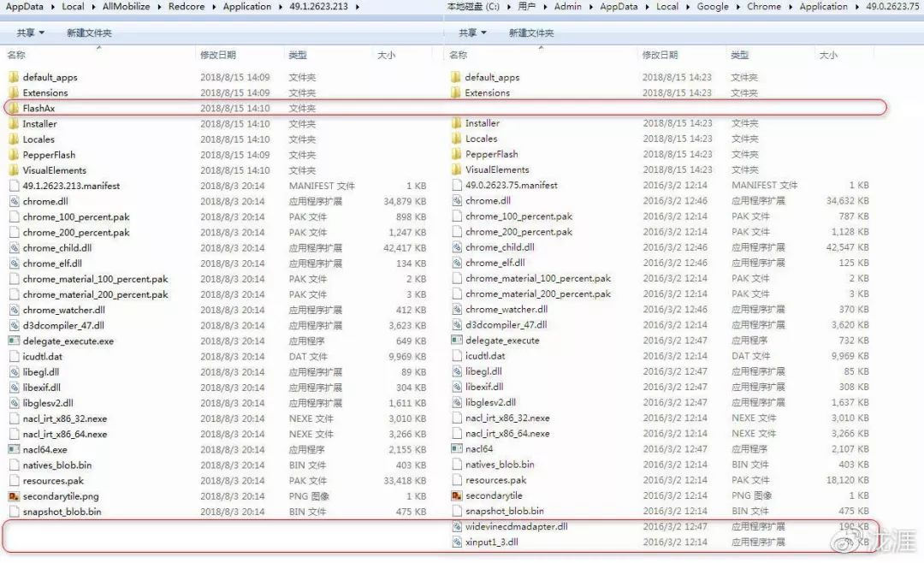The image size is (924, 563).
Task: Open 共享 dropdown in right window toolbar
Action: coord(472,33)
